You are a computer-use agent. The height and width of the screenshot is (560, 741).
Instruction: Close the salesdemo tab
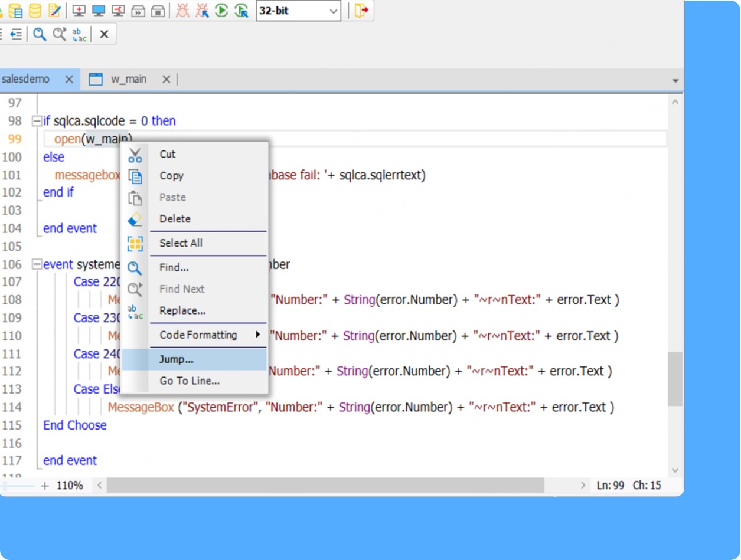coord(69,79)
